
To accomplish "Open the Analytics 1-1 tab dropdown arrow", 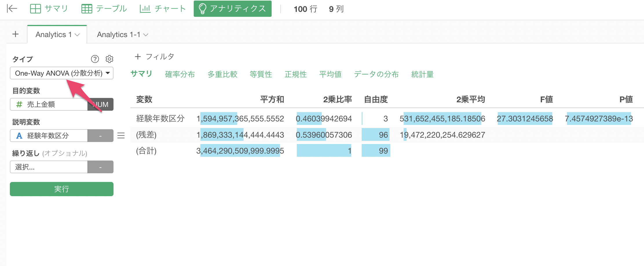I will tap(146, 35).
